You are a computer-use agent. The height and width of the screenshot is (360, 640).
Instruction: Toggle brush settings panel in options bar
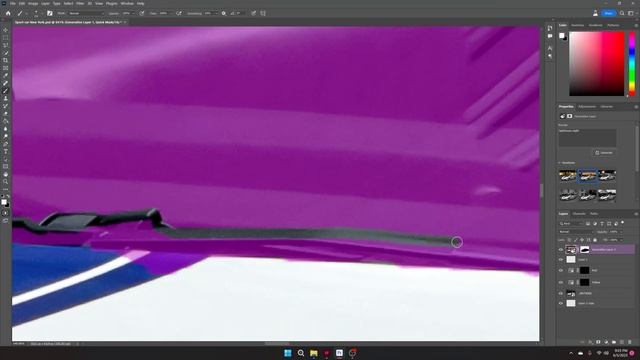(x=50, y=13)
